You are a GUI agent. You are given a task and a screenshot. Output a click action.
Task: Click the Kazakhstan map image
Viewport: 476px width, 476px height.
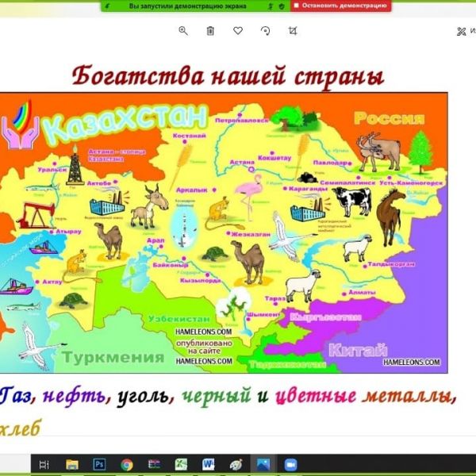tap(224, 232)
